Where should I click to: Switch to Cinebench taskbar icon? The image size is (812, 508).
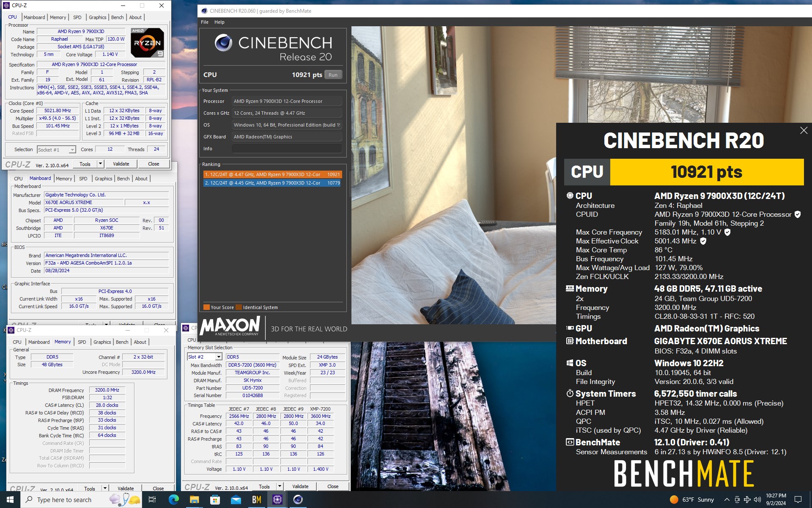[x=298, y=500]
